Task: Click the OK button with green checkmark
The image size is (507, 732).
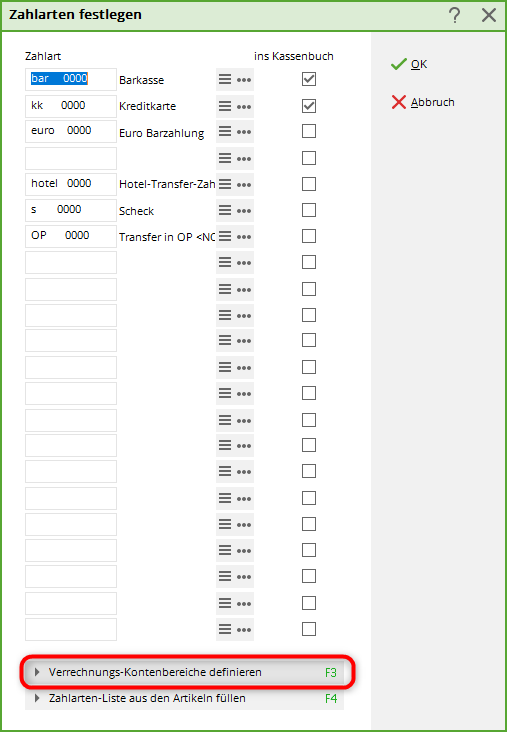Action: tap(409, 64)
